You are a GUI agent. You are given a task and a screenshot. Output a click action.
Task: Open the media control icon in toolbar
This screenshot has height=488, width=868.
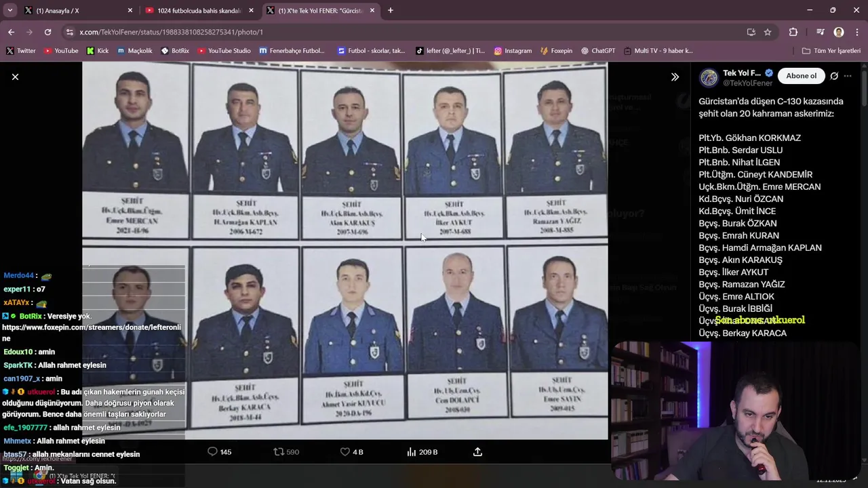point(821,32)
